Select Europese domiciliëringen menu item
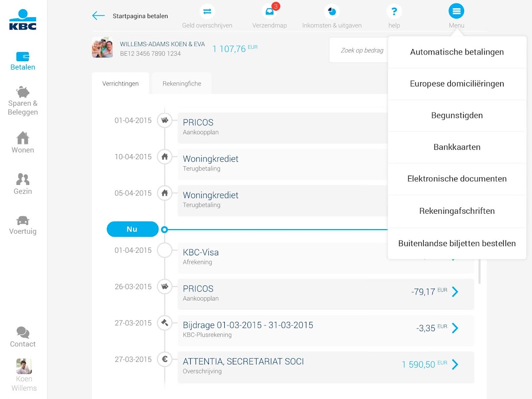Viewport: 532px width, 399px height. (x=457, y=84)
